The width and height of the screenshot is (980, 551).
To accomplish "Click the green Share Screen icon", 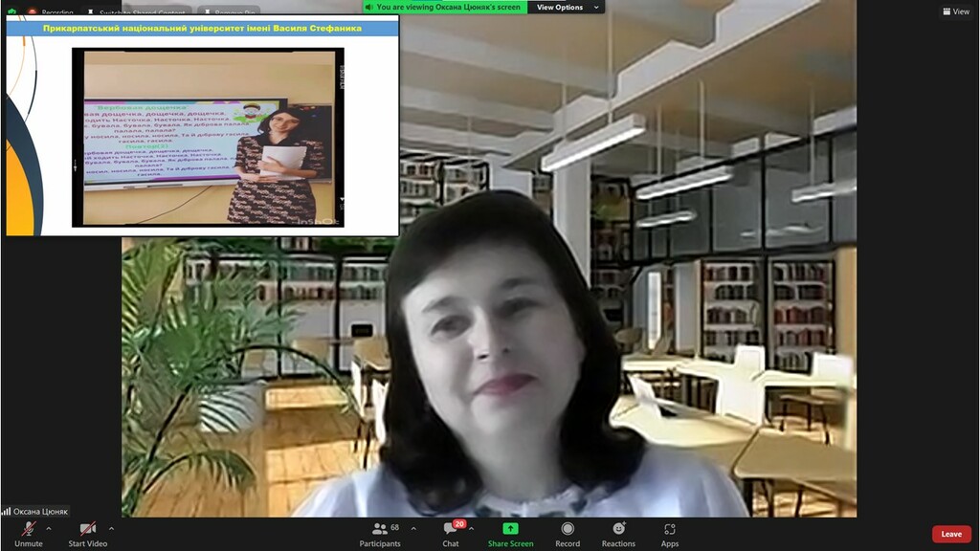I will [x=510, y=528].
